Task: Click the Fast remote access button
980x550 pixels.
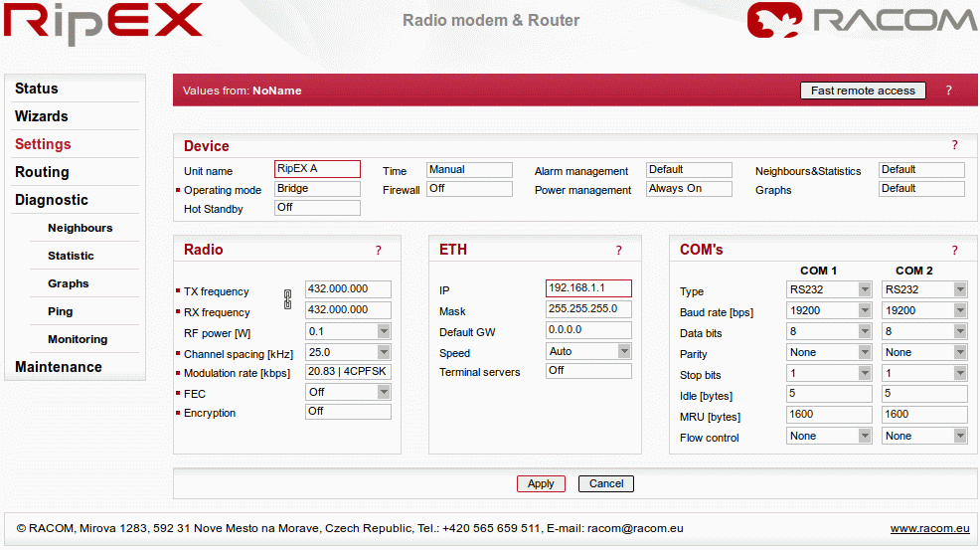Action: click(863, 91)
